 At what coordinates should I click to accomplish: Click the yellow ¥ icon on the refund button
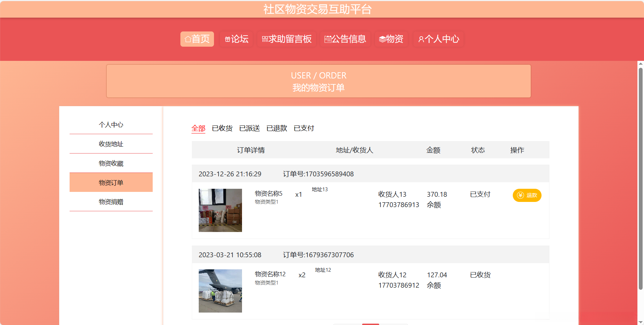(520, 195)
